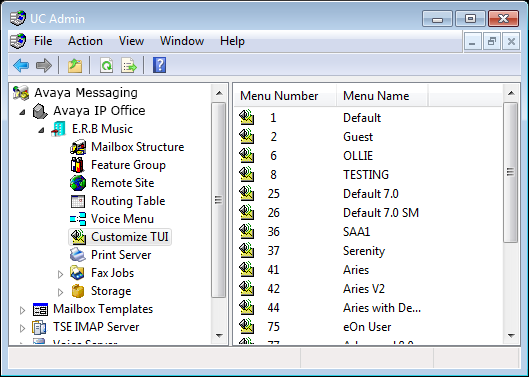Select the Default 7.0 row numbered 25
This screenshot has width=529, height=377.
pyautogui.click(x=368, y=193)
